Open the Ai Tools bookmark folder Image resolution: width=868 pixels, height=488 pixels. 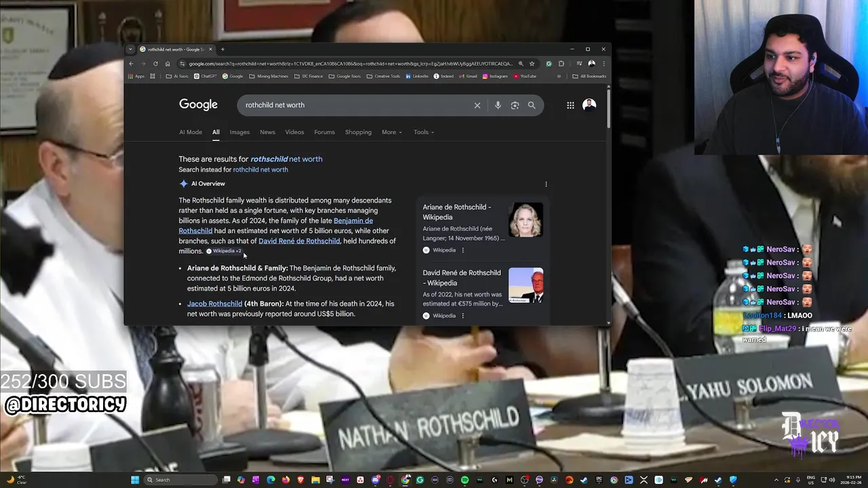[178, 77]
